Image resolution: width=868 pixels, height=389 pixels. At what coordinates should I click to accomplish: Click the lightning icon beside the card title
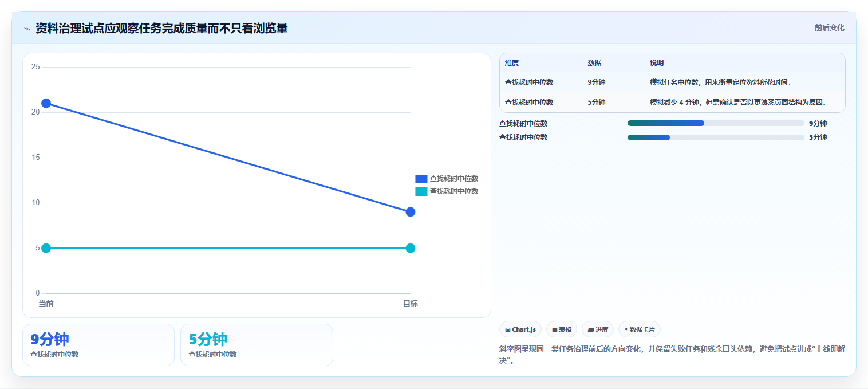[x=27, y=28]
